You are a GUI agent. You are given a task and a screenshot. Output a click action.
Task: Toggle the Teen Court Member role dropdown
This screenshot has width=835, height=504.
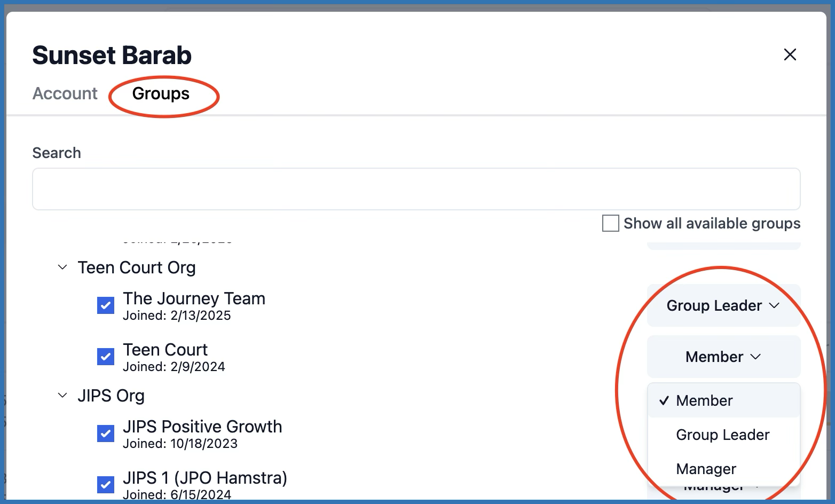pos(723,357)
